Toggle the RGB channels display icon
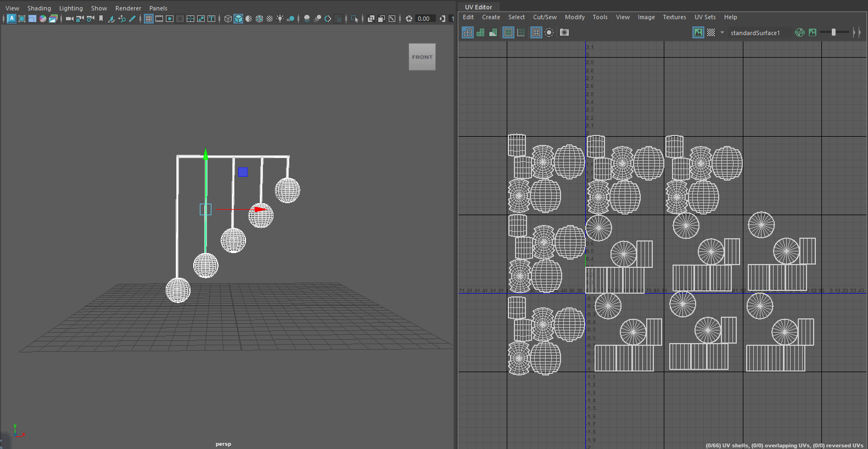Screen dimensions: 868x449 coord(800,32)
